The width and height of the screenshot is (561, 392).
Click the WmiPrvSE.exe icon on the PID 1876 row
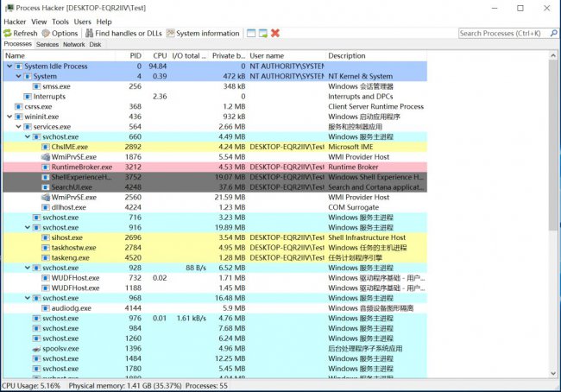pos(46,157)
